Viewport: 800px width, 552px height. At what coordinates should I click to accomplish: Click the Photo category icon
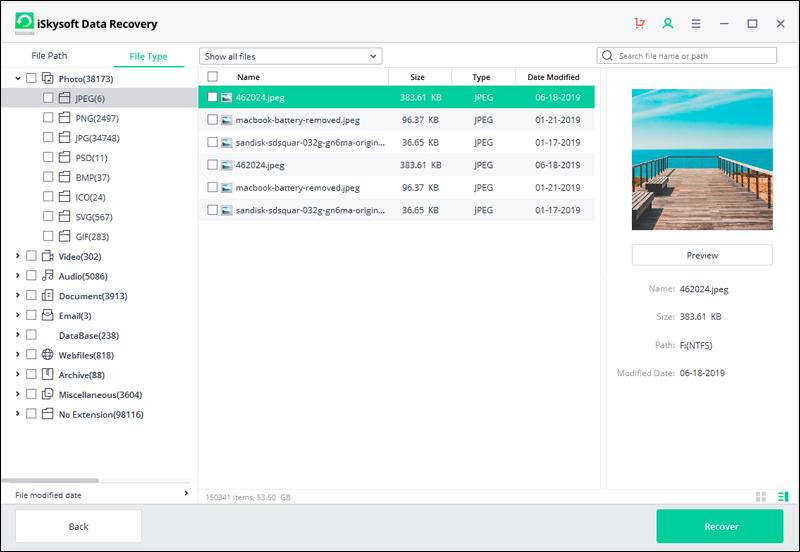[x=47, y=78]
